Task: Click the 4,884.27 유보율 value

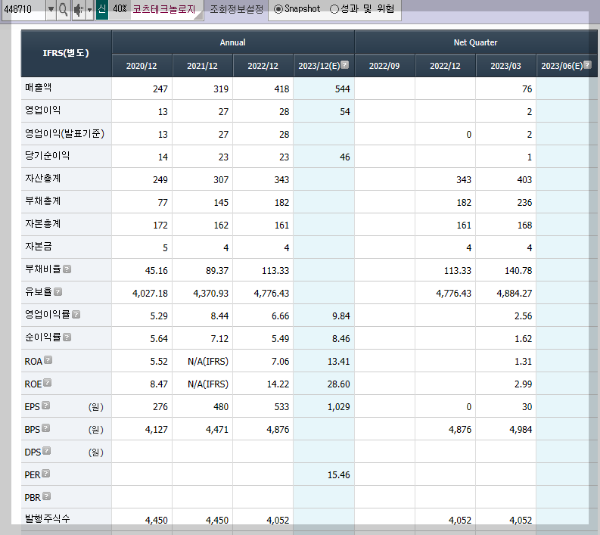Action: [514, 294]
